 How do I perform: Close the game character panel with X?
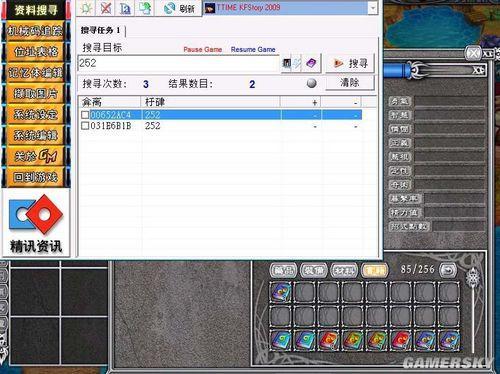(473, 54)
